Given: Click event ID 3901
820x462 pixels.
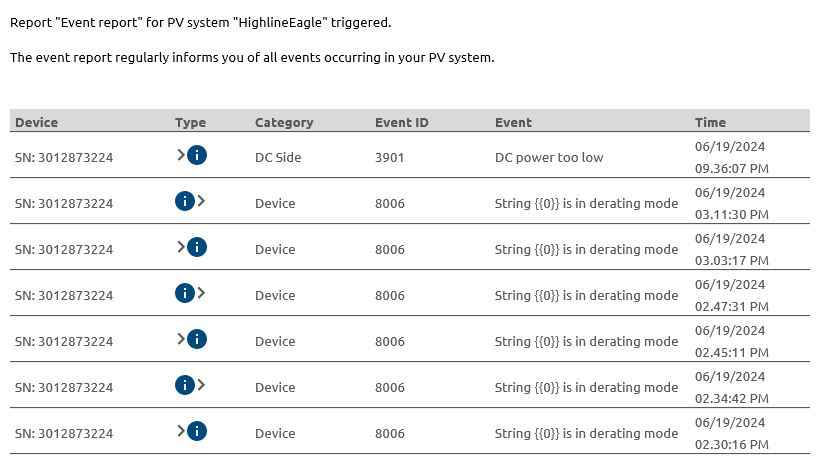Looking at the screenshot, I should [x=390, y=157].
